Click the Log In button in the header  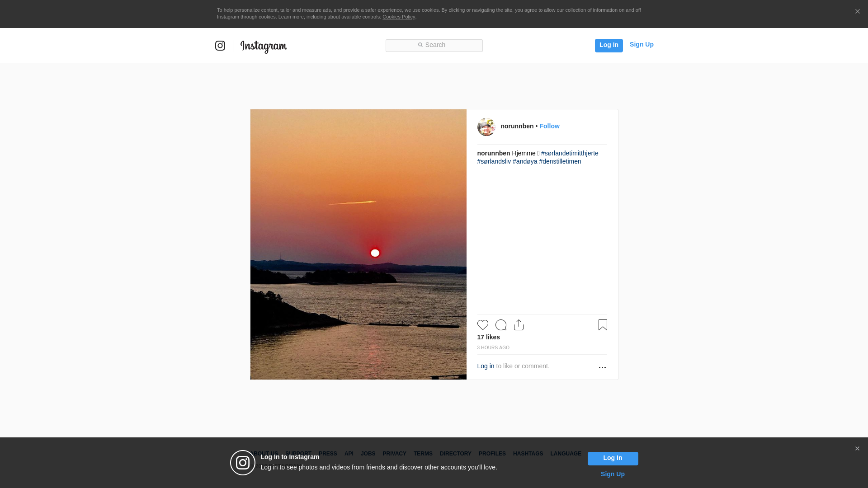[x=609, y=45]
